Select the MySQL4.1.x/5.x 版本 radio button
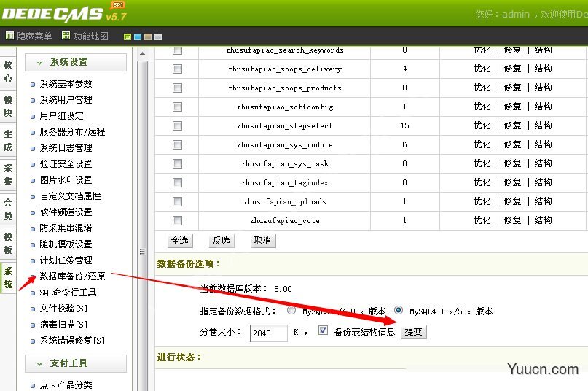This screenshot has height=391, width=588. point(399,310)
